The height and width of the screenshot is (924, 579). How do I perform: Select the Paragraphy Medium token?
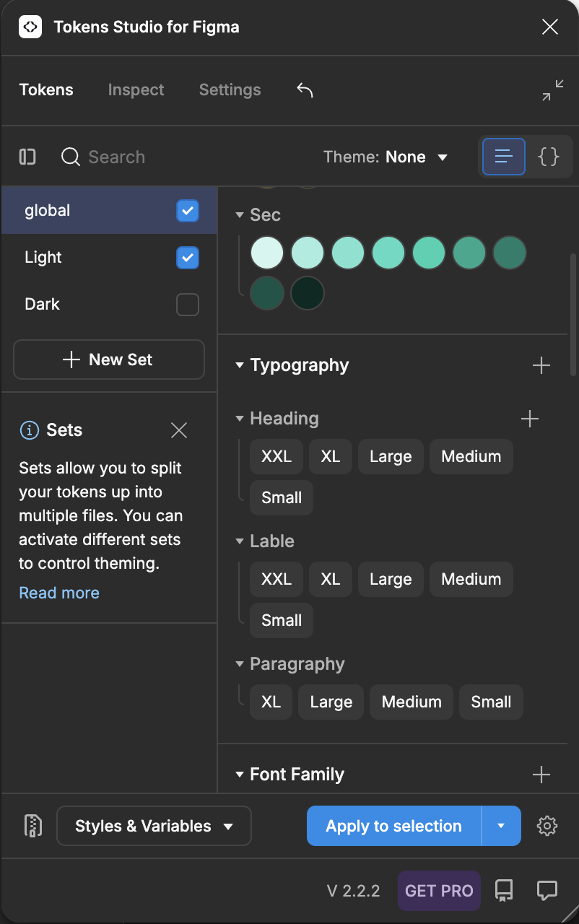coord(412,702)
